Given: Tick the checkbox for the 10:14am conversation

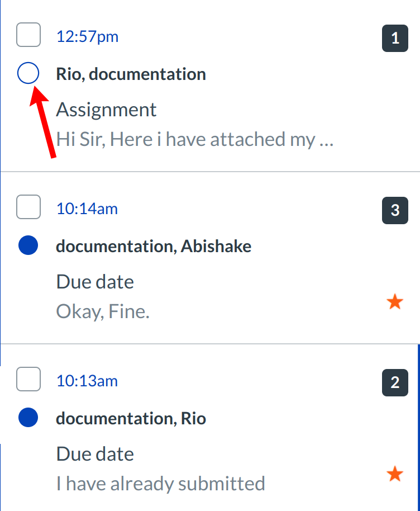Looking at the screenshot, I should (x=28, y=207).
